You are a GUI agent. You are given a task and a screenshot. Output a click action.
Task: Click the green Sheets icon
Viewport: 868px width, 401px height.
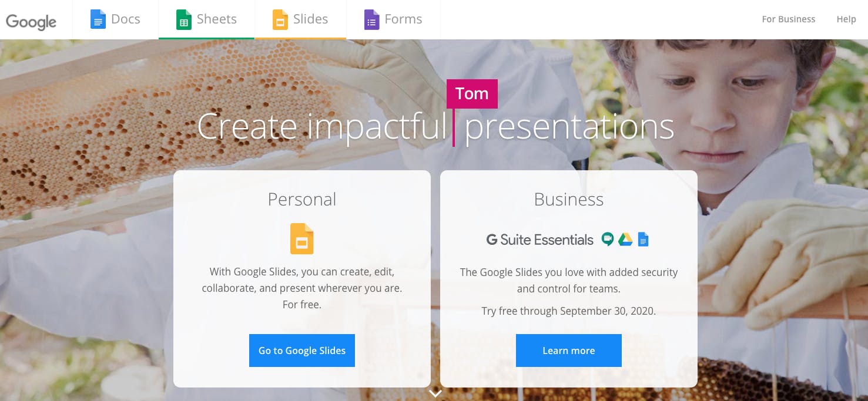(184, 19)
